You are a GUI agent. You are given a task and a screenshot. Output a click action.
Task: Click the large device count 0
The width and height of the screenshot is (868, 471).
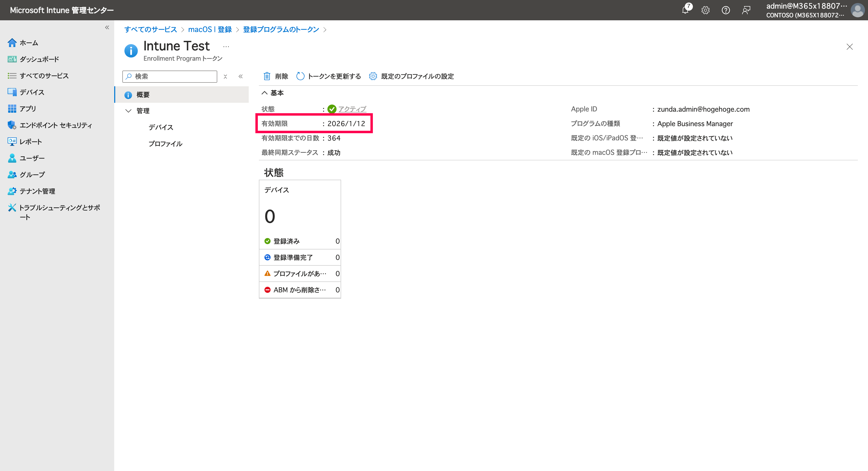[270, 216]
